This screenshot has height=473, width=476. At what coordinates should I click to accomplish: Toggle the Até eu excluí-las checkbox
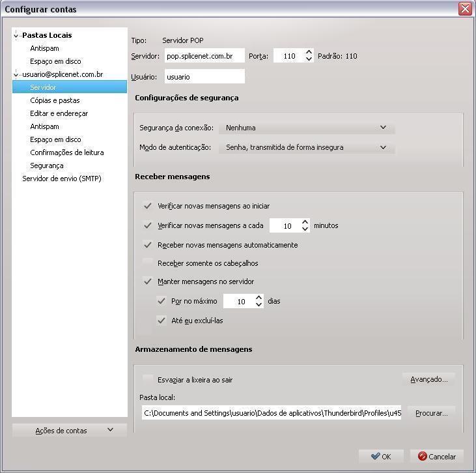click(161, 321)
